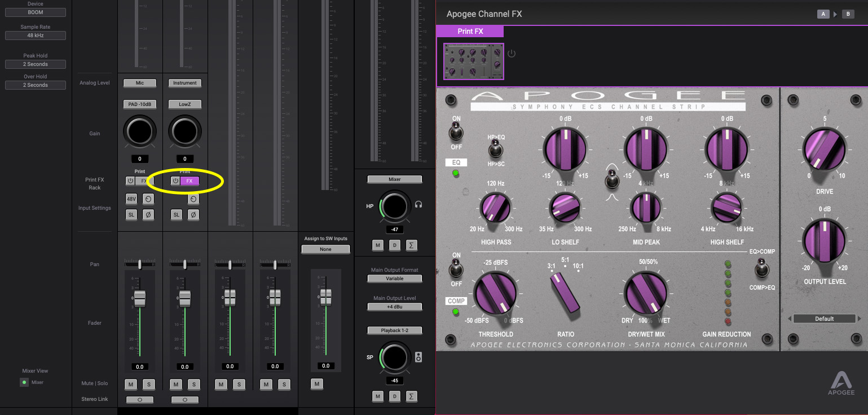Flip the COMP ON/OFF switch

pyautogui.click(x=456, y=269)
